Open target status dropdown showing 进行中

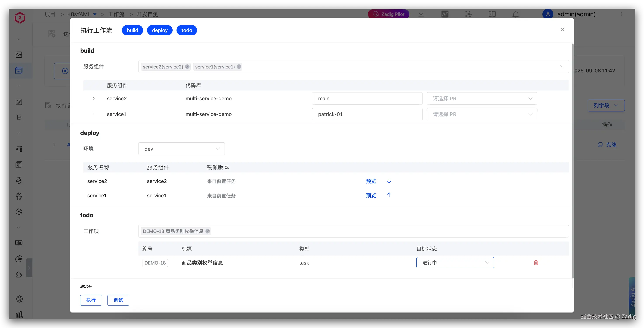[455, 263]
